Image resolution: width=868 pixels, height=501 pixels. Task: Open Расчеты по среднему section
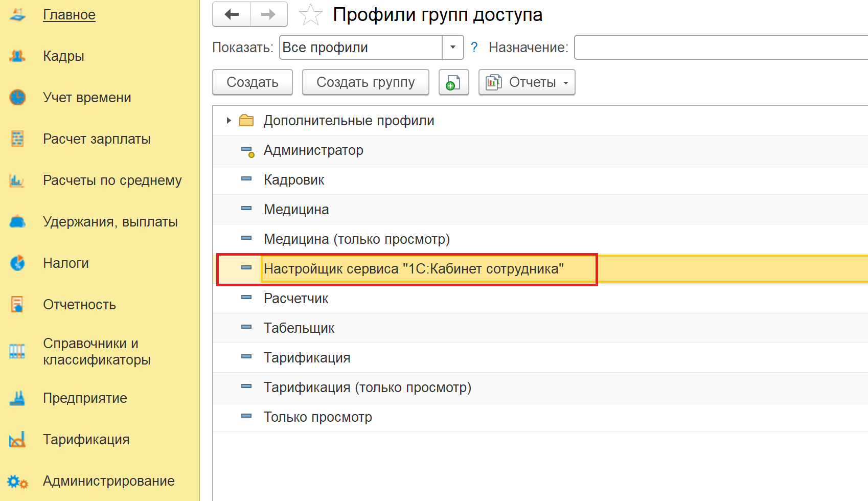click(x=112, y=180)
